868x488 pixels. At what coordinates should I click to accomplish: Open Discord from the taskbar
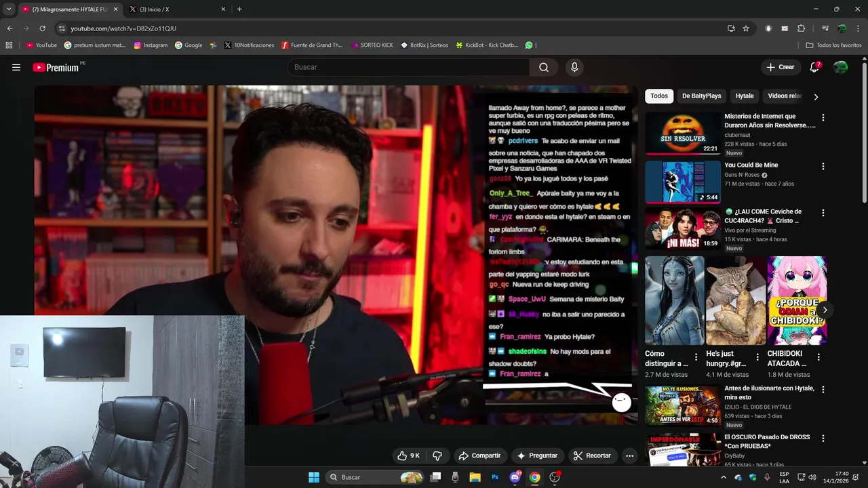(x=515, y=477)
